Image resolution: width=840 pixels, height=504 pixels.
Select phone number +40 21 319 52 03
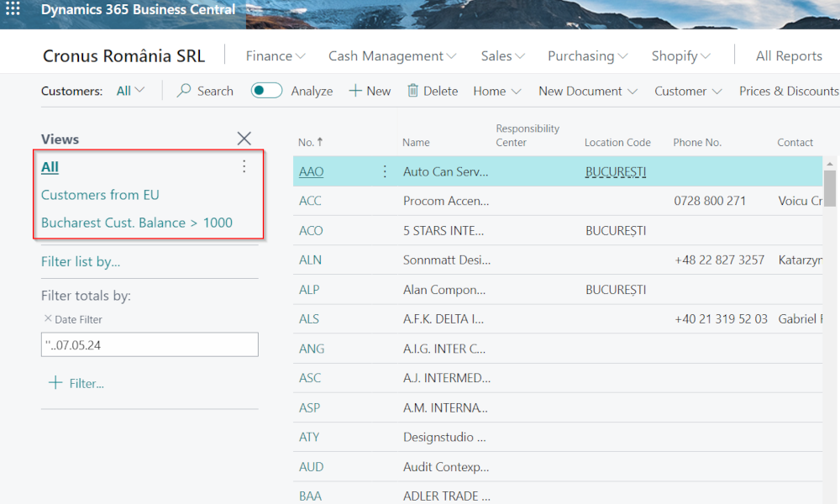721,319
